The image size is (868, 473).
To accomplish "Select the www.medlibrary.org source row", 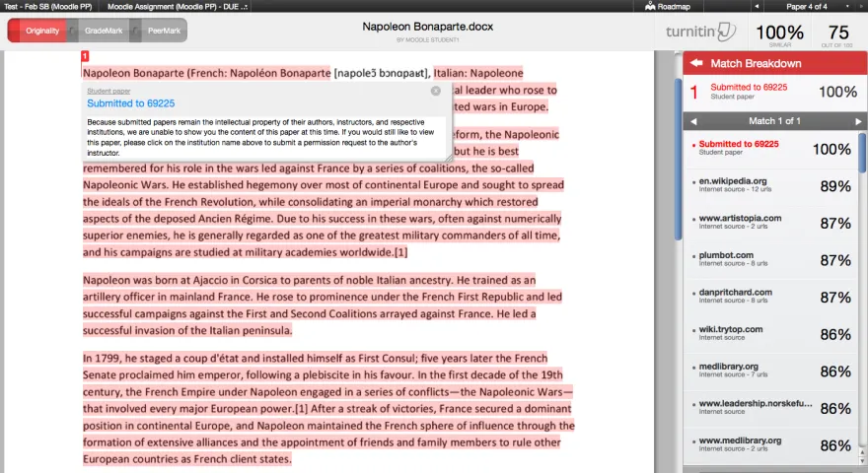I will (770, 444).
